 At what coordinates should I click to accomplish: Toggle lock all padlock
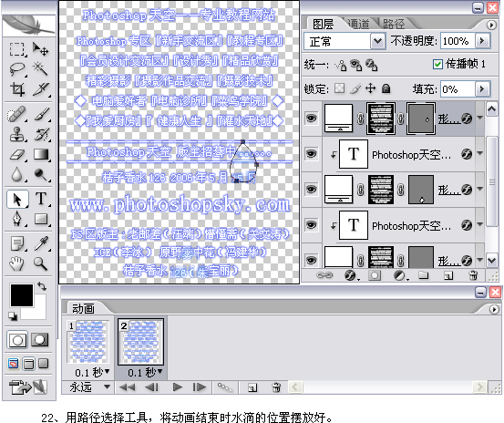386,88
